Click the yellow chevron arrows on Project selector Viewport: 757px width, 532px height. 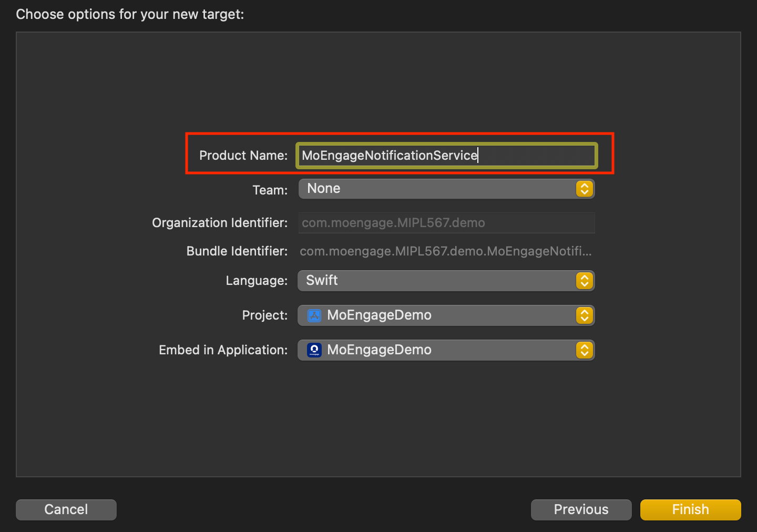(x=584, y=315)
